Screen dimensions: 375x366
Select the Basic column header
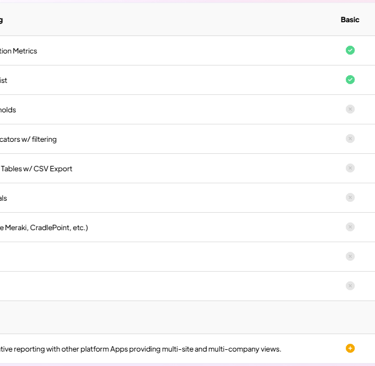350,20
